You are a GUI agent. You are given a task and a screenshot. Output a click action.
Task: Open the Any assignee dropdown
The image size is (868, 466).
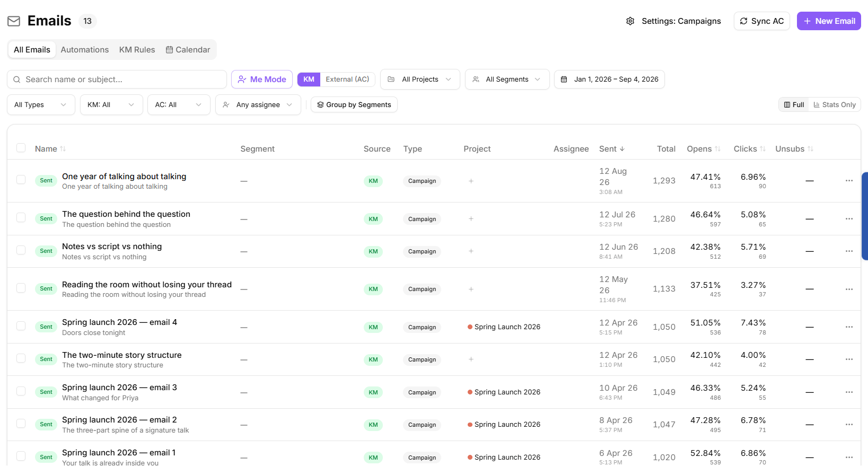coord(258,105)
